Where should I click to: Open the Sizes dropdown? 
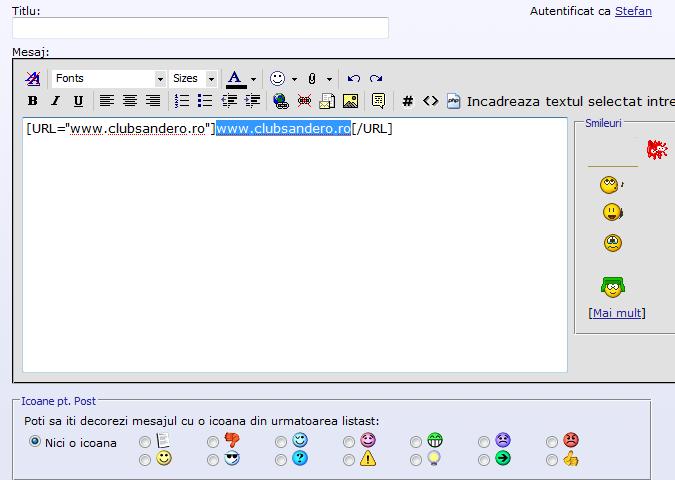click(x=193, y=79)
